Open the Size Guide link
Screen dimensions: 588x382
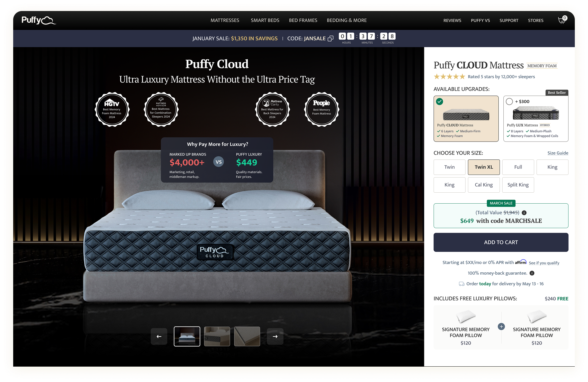pos(558,153)
